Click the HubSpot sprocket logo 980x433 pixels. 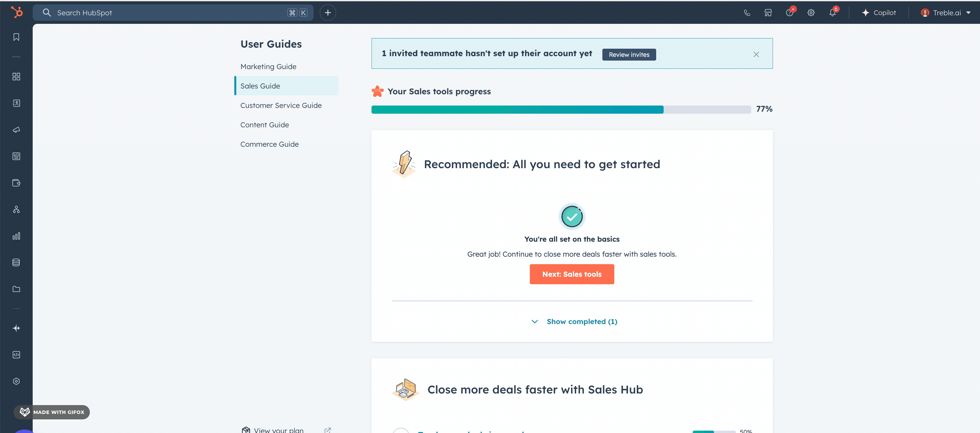[16, 13]
